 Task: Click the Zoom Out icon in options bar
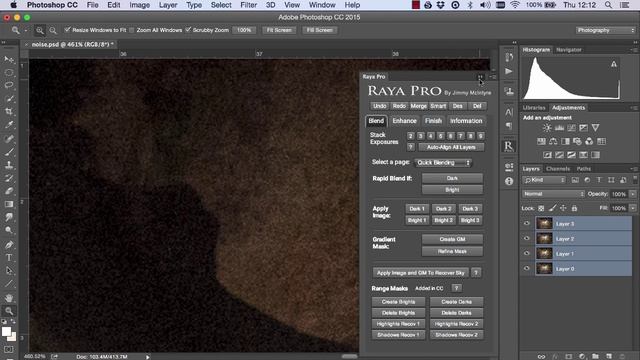(x=53, y=30)
